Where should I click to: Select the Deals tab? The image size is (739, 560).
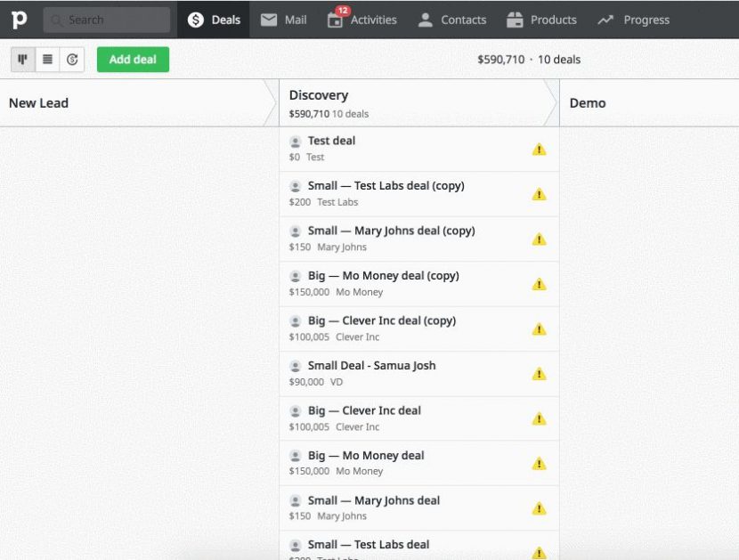pos(213,19)
